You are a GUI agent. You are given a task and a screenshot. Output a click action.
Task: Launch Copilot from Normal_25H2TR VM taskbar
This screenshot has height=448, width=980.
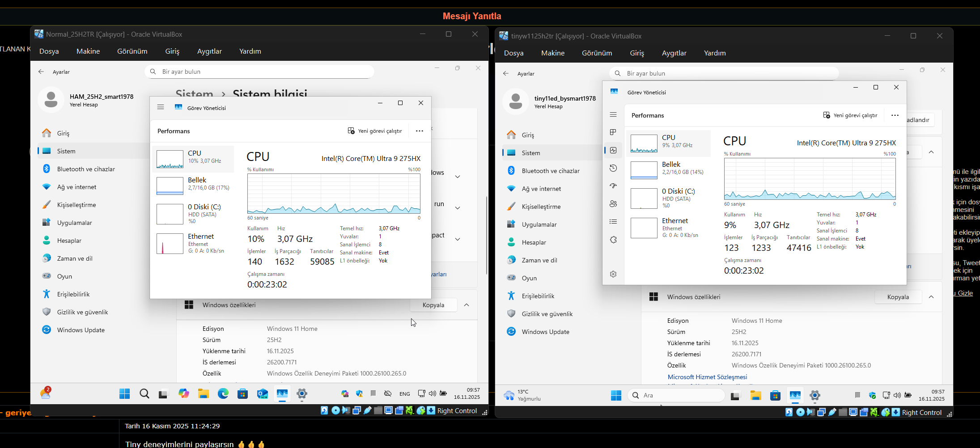[x=184, y=393]
